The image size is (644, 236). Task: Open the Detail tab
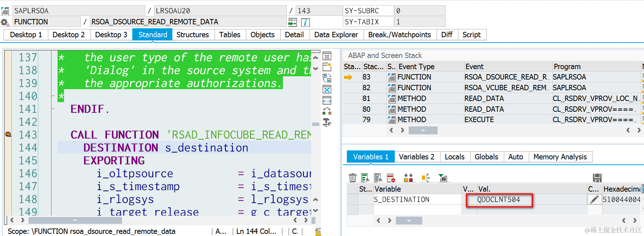pos(294,35)
